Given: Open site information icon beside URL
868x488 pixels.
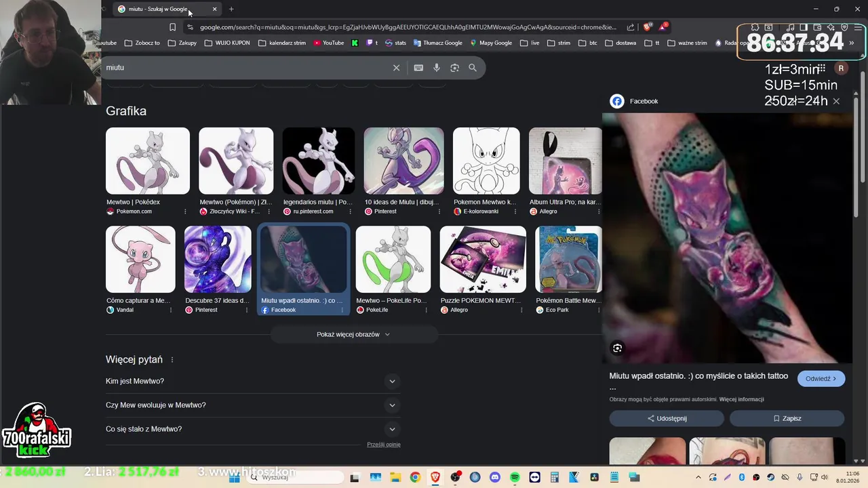Looking at the screenshot, I should [x=190, y=27].
